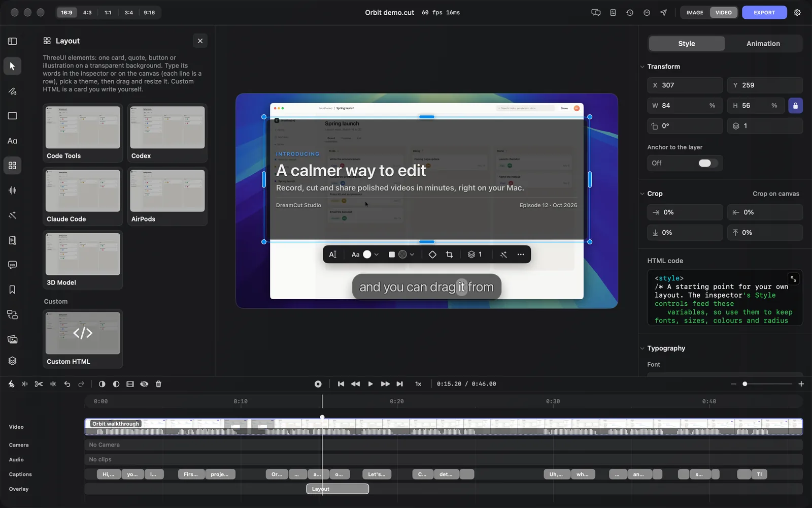Toggle clip visibility with crossed-eye icon
This screenshot has height=508, width=812.
click(144, 384)
